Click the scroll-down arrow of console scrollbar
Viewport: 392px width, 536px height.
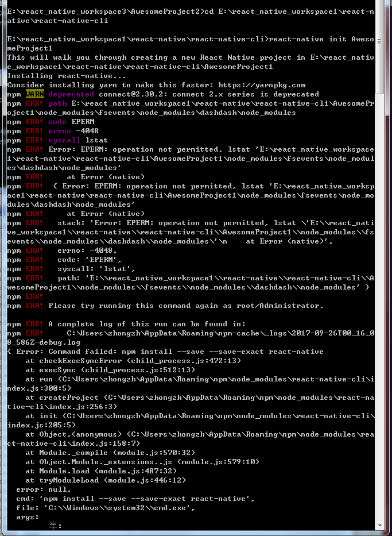coord(379,526)
